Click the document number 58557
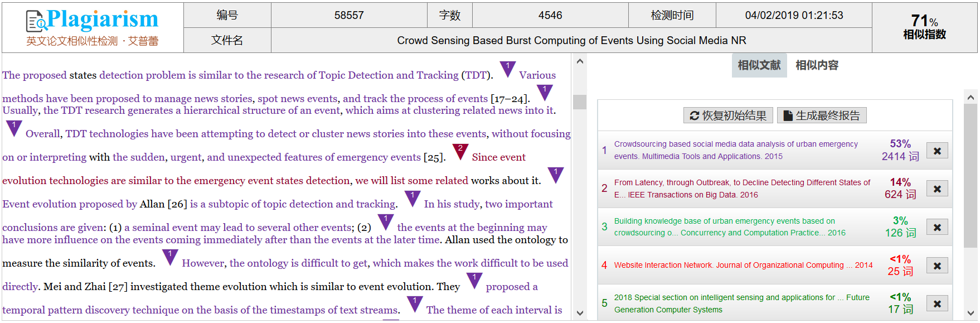The height and width of the screenshot is (323, 980). [349, 15]
